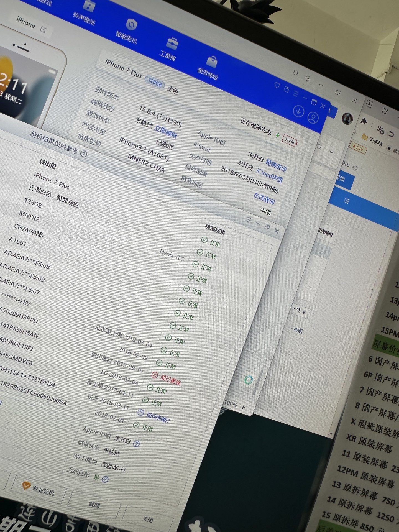This screenshot has height=532, width=399.
Task: Expand the dropdown chevron beside the search icon
Action: [x=332, y=152]
